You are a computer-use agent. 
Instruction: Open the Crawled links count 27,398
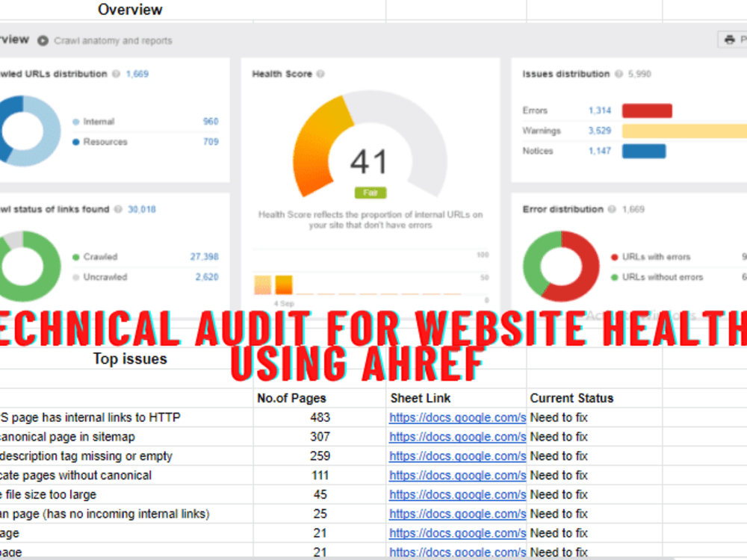[x=205, y=257]
